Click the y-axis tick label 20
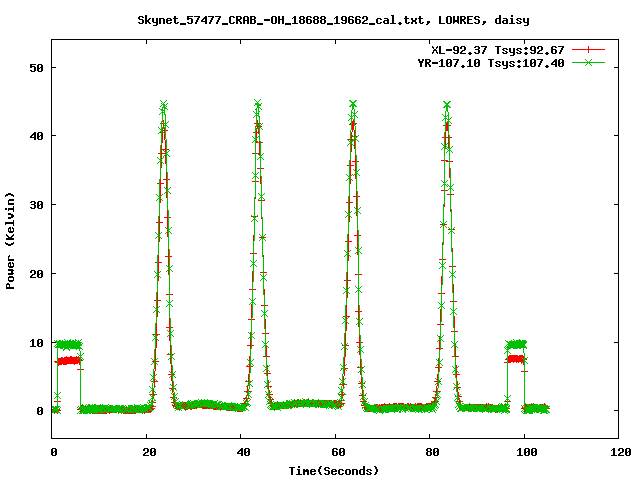 36,274
